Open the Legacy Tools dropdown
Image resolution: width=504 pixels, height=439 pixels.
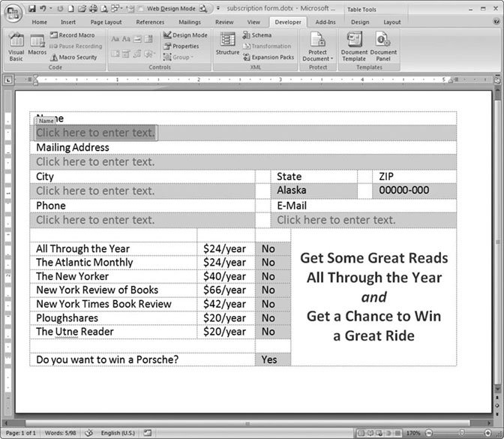[x=150, y=54]
